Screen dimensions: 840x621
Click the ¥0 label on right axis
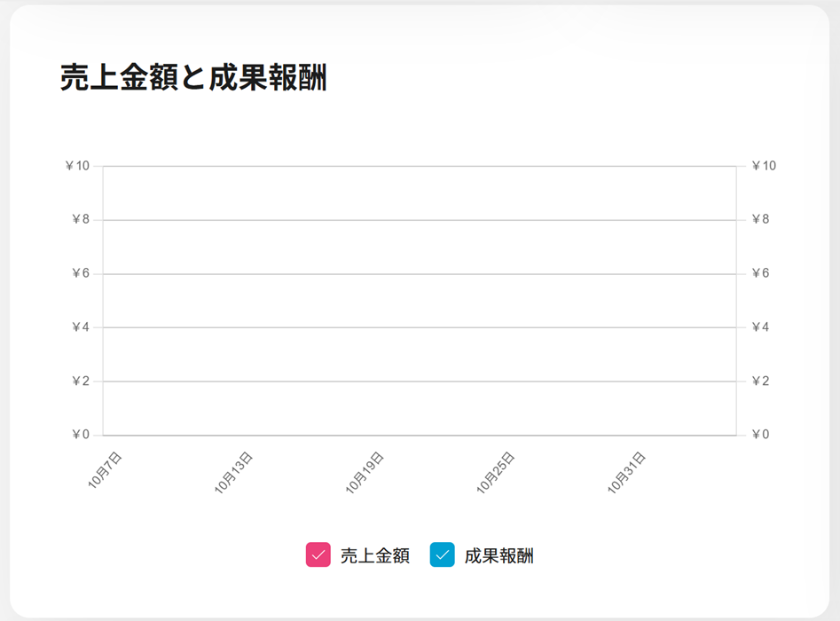(x=760, y=435)
